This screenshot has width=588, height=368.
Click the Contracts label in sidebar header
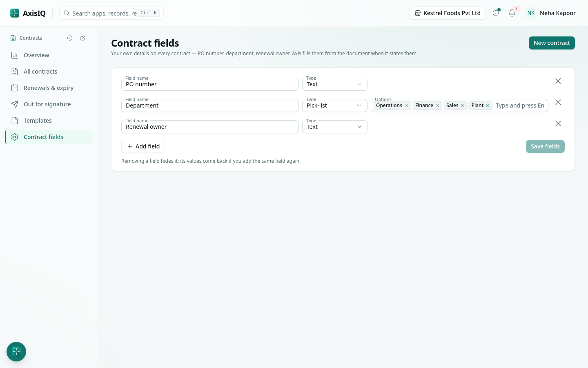pyautogui.click(x=31, y=38)
